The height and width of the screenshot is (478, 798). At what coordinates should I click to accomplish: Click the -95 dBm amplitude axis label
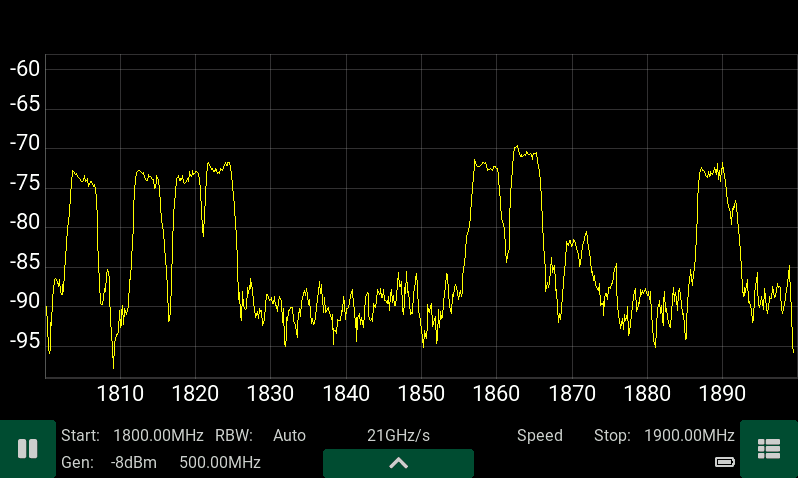(24, 341)
